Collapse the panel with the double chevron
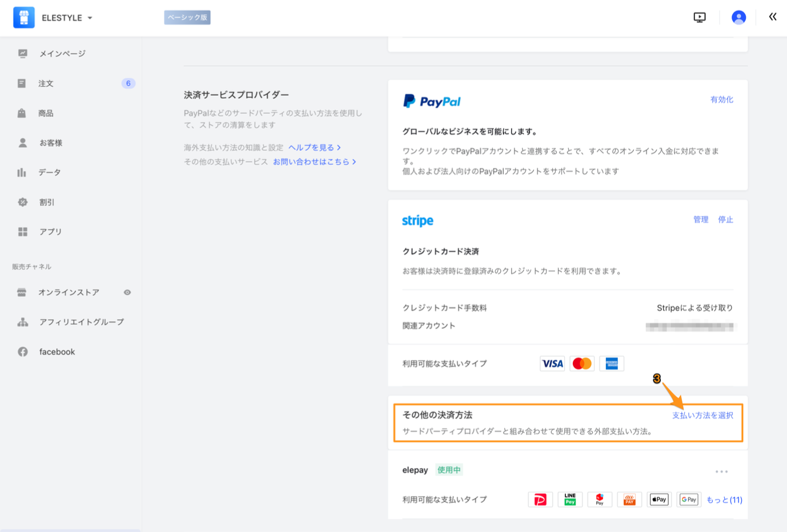 pos(772,17)
